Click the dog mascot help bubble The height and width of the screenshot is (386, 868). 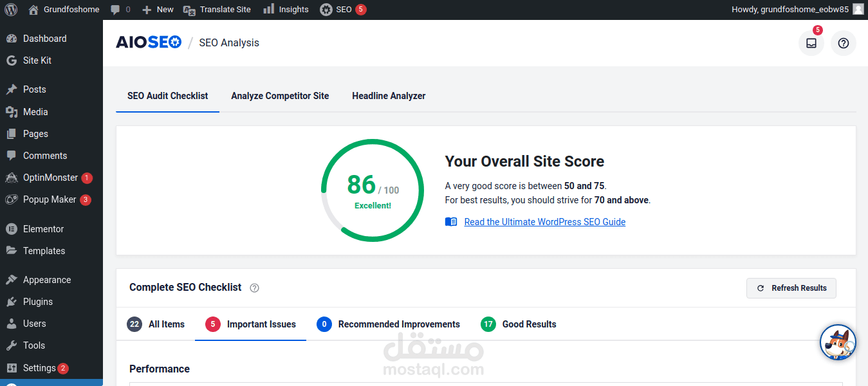[x=838, y=342]
